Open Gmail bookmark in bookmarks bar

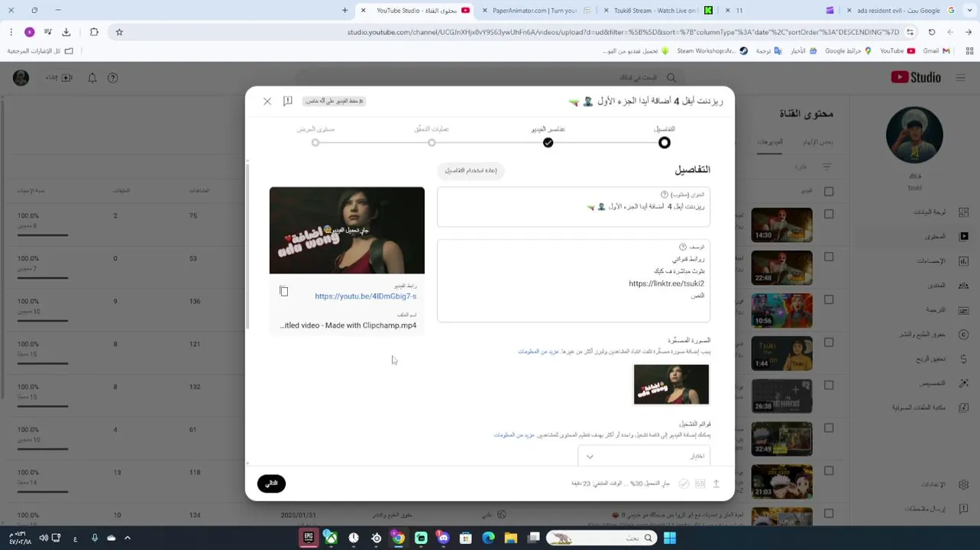click(x=936, y=51)
